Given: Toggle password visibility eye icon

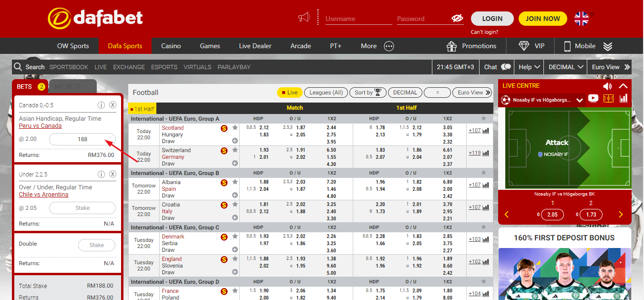Looking at the screenshot, I should [x=457, y=19].
